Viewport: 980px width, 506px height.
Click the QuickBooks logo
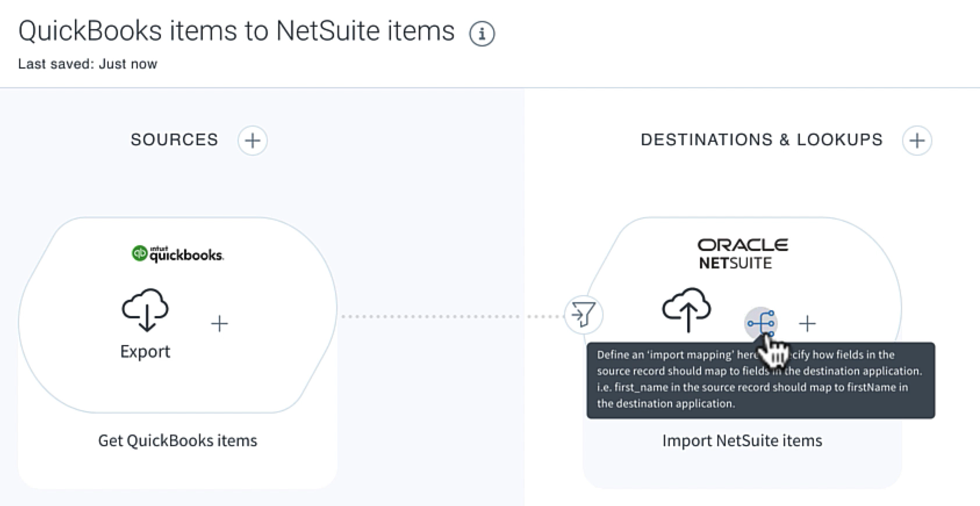[x=177, y=254]
